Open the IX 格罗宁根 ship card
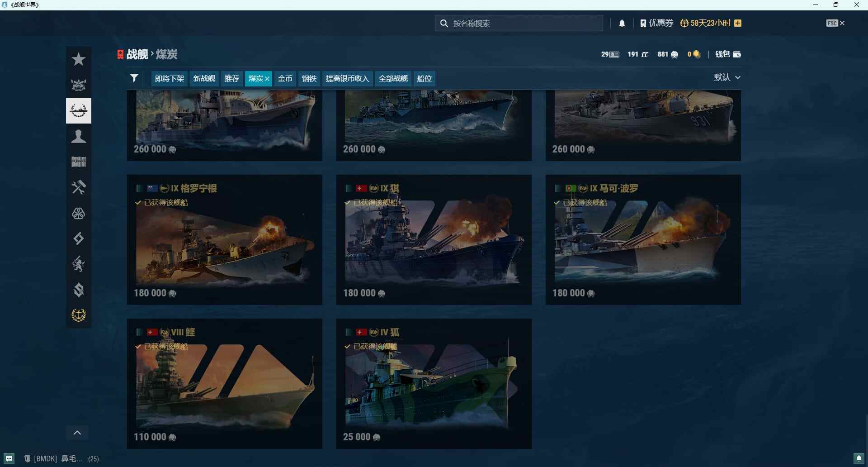This screenshot has height=467, width=868. (225, 239)
